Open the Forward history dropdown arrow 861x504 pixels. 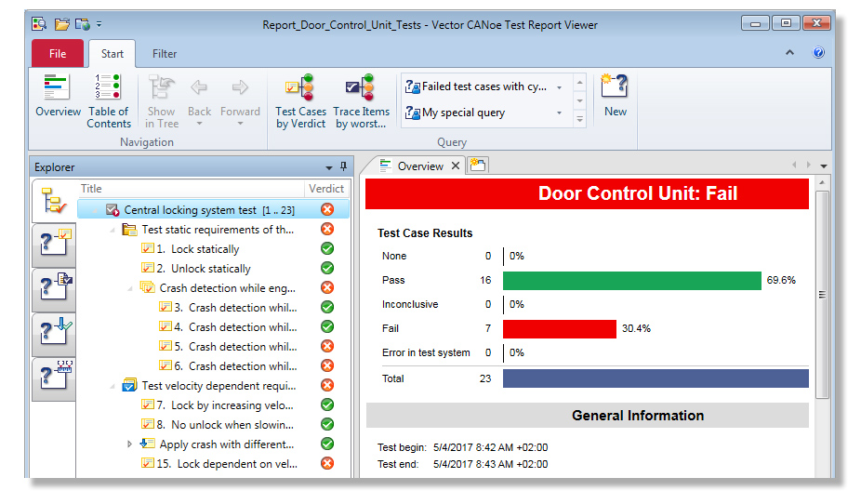[x=240, y=124]
